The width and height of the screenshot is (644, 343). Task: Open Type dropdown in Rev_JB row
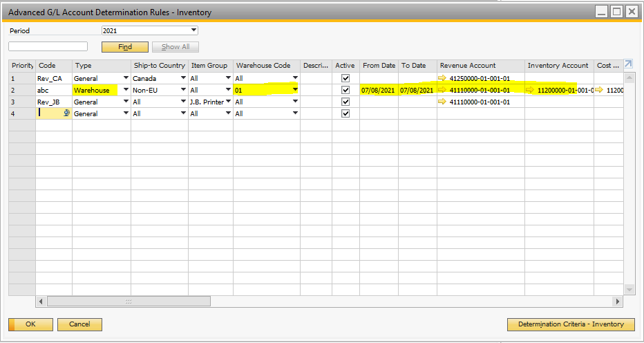(126, 102)
